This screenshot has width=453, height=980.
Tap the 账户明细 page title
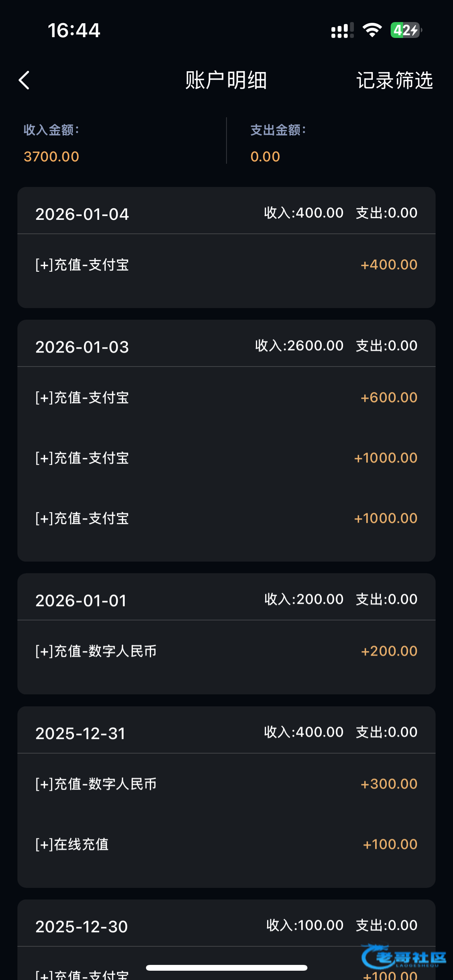(226, 81)
